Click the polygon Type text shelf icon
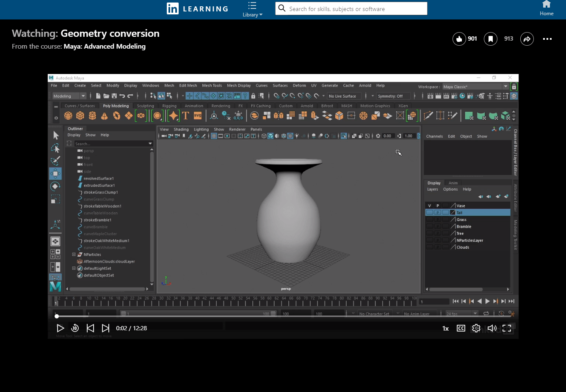 pos(185,115)
